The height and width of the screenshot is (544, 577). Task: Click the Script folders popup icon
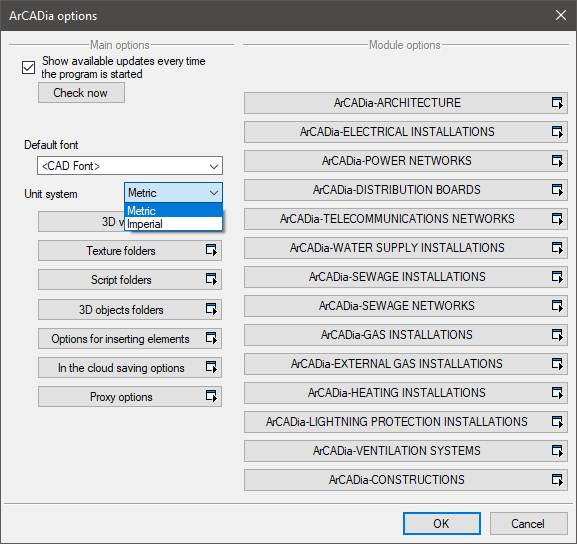click(211, 279)
